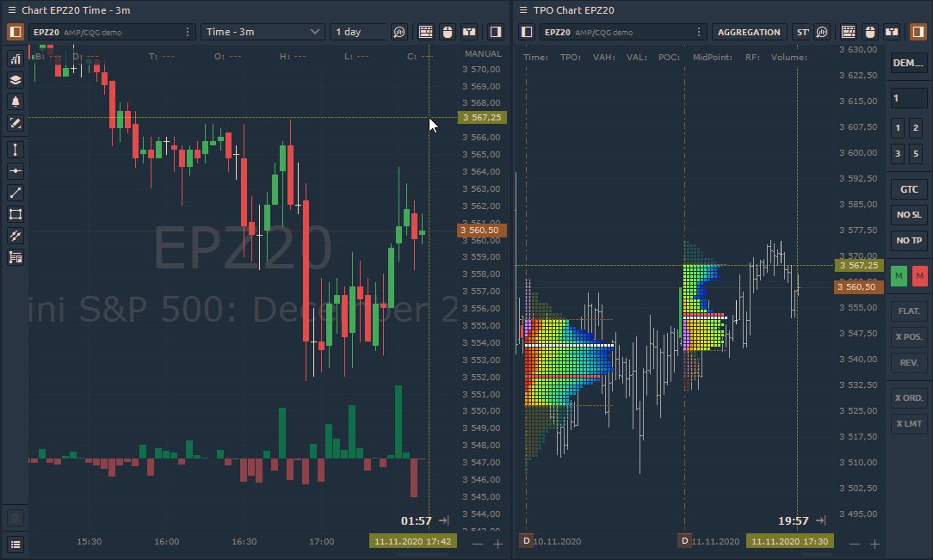Screen dimensions: 933x560
Task: Click the red M sell market button
Action: [x=919, y=276]
